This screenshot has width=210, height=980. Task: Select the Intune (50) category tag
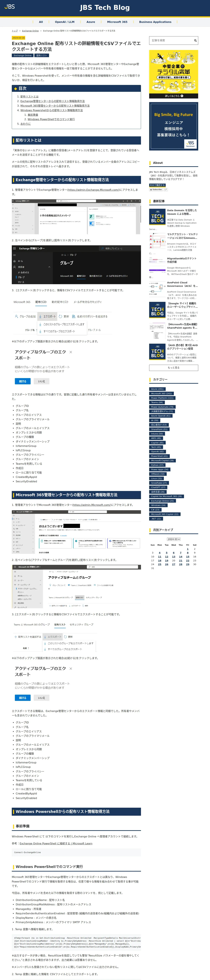pyautogui.click(x=157, y=434)
